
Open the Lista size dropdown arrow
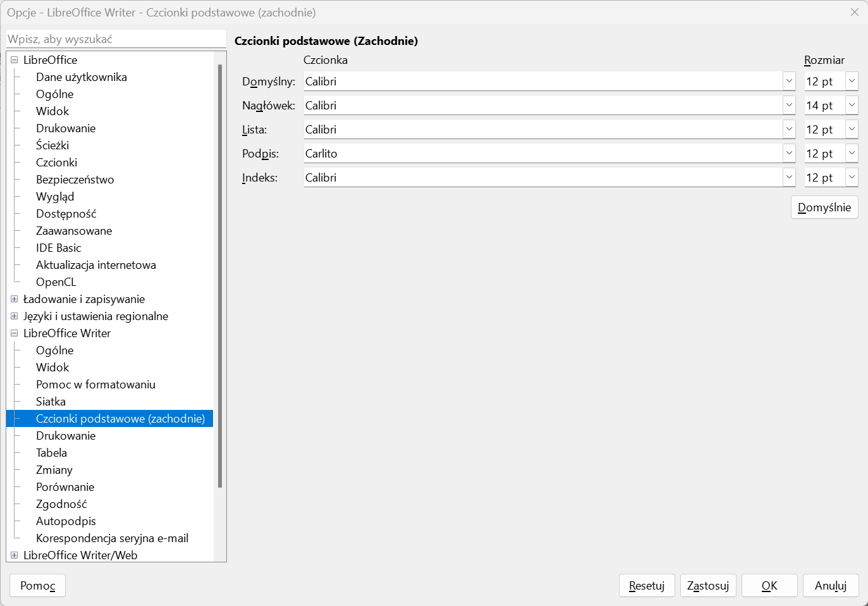[x=852, y=129]
